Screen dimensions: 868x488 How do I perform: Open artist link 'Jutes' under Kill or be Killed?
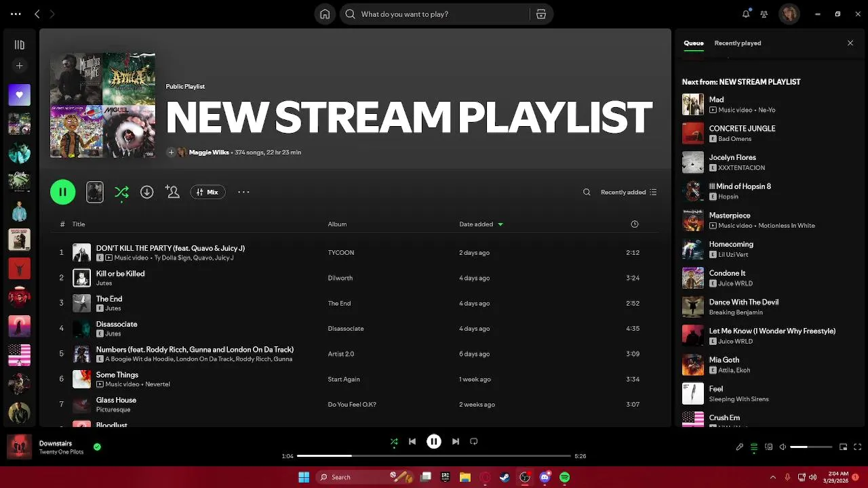point(104,283)
